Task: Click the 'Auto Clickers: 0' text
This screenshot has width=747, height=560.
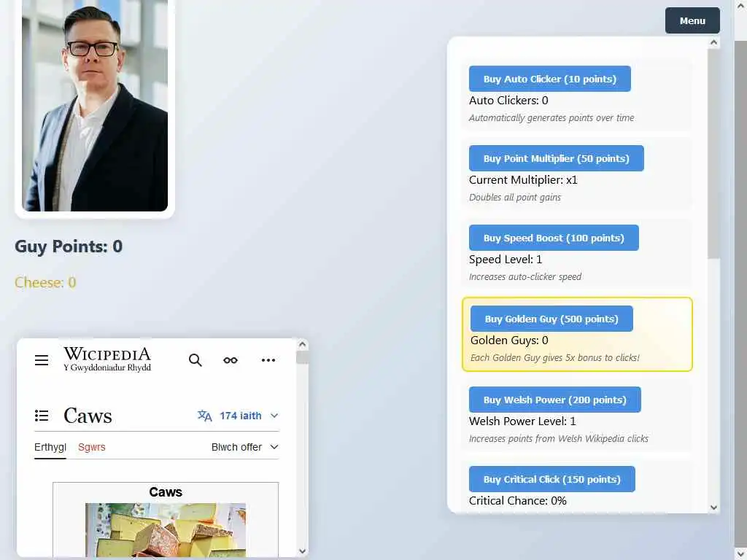Action: click(x=508, y=101)
